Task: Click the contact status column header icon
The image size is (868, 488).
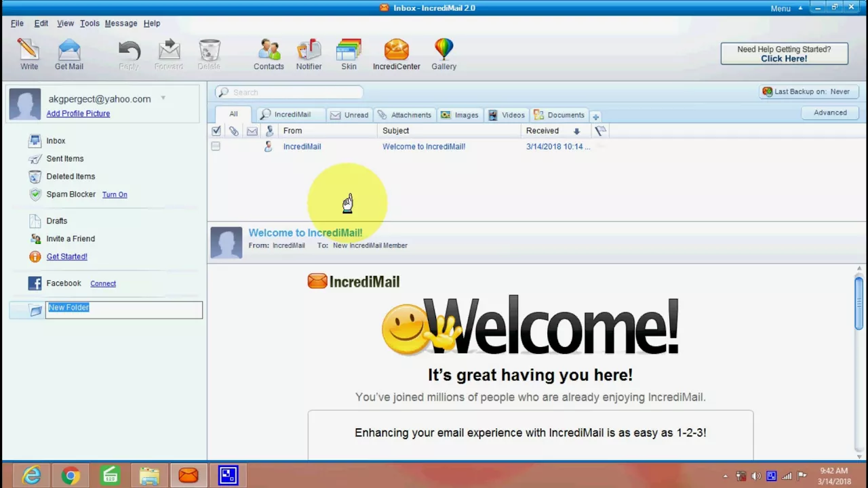Action: (x=269, y=131)
